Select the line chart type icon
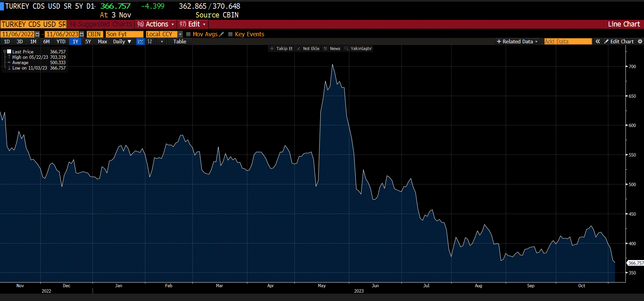The image size is (644, 301). point(140,41)
